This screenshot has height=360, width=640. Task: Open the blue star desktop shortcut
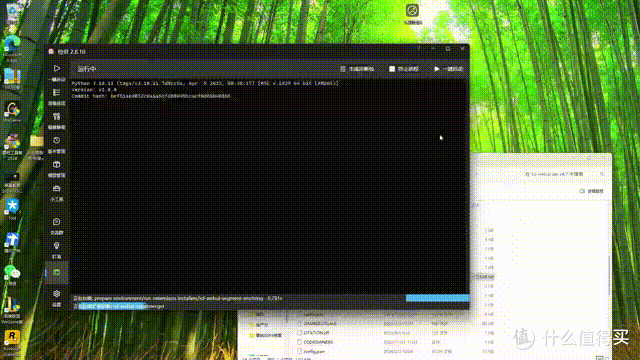(12, 208)
